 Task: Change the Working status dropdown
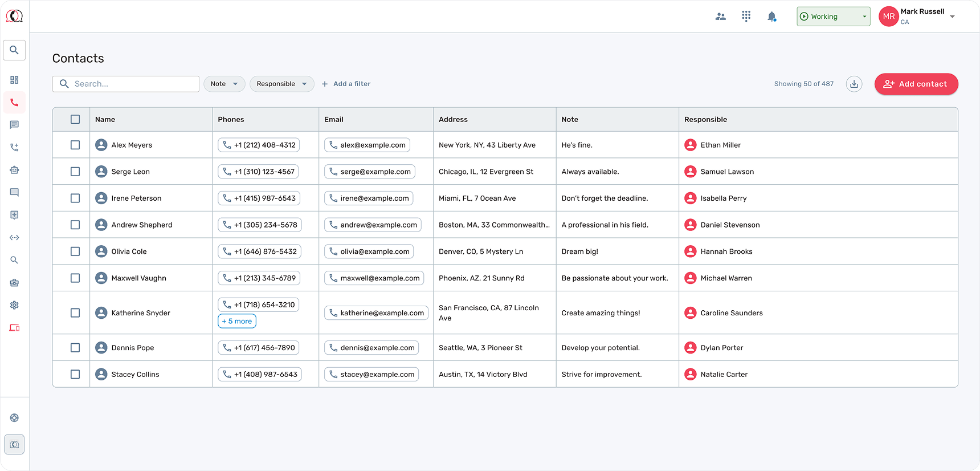coord(833,17)
